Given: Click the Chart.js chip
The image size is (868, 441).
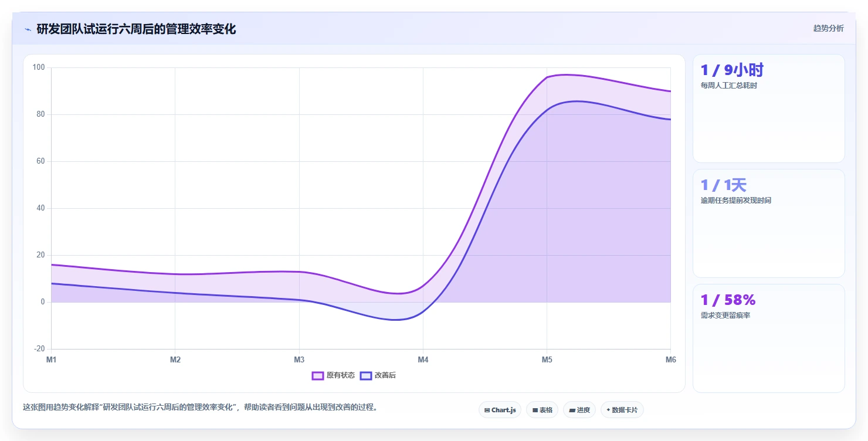Looking at the screenshot, I should coord(500,410).
